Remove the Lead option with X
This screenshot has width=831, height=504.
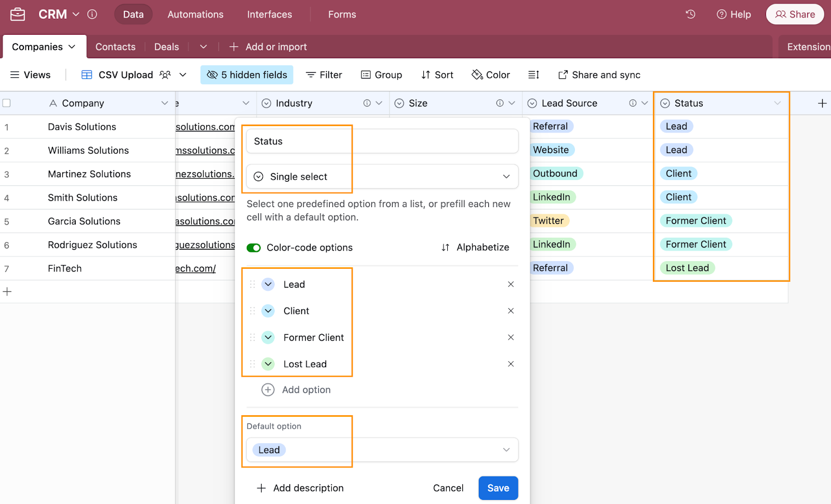(x=511, y=284)
